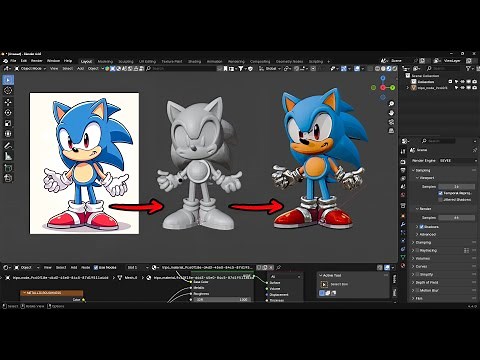Open the Render menu
Screen dimensions: 480x360
coord(37,61)
